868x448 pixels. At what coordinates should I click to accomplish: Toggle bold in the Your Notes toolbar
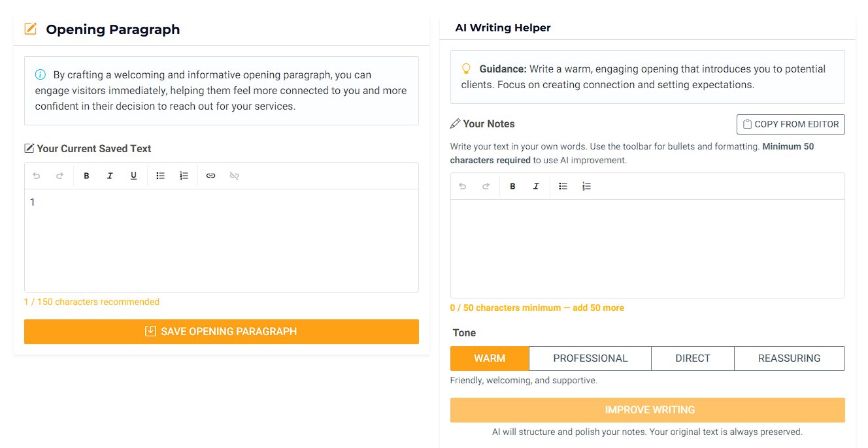(x=512, y=186)
